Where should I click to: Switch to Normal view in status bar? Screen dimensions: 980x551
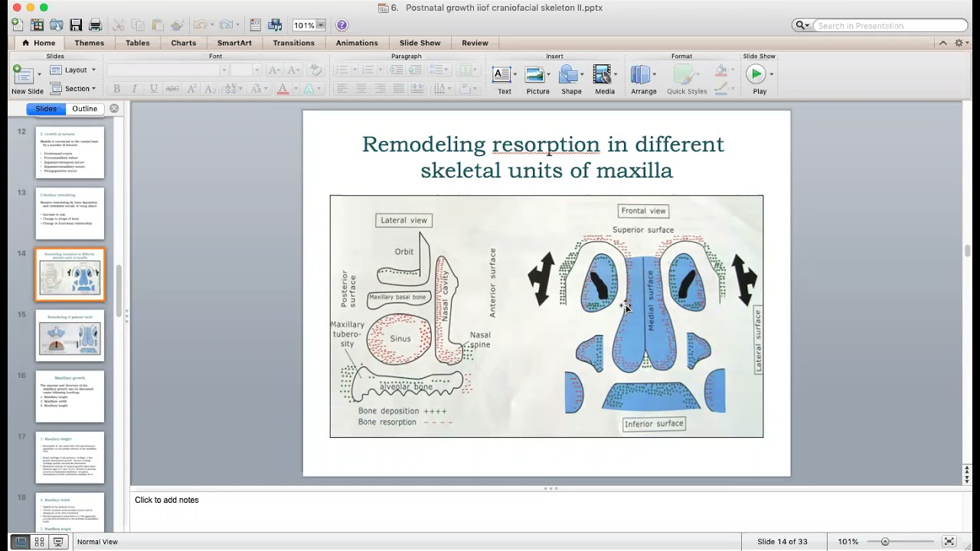[21, 542]
